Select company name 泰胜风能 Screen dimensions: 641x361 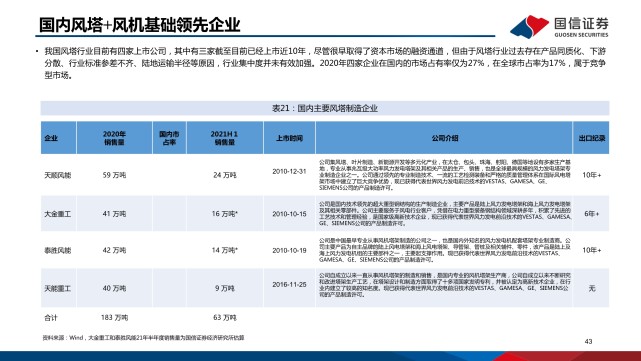click(x=58, y=250)
